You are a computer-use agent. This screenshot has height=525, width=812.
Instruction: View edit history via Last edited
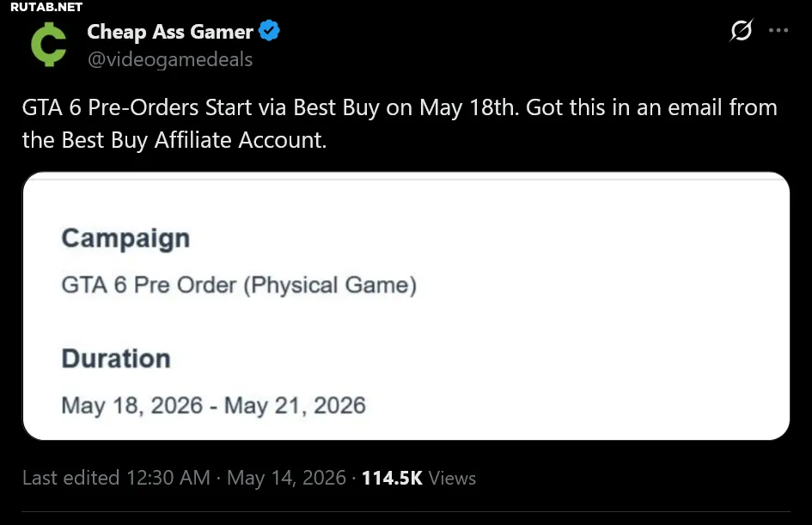71,478
